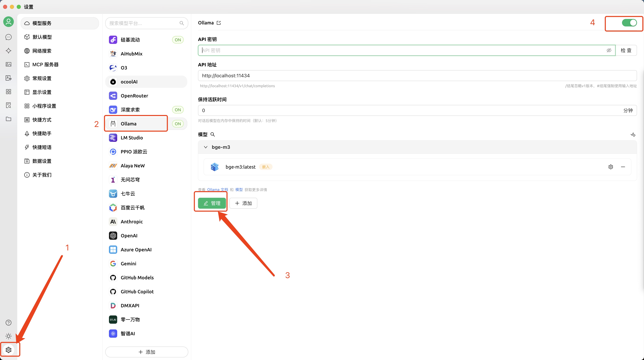Show API key with the eye icon

pyautogui.click(x=609, y=50)
